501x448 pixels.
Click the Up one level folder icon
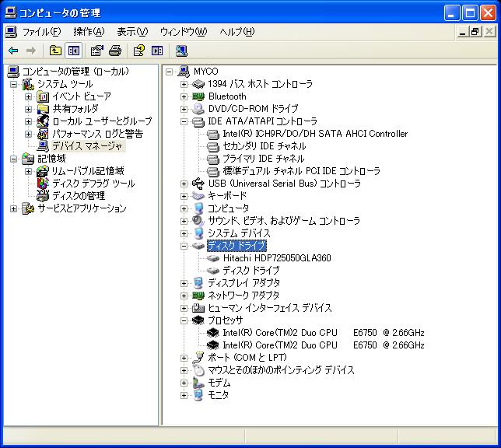[55, 51]
